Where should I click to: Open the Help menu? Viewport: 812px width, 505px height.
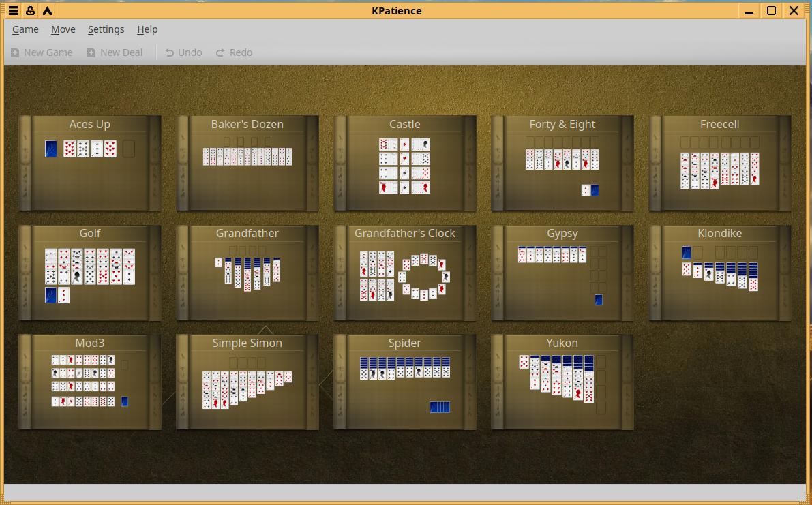[x=147, y=29]
